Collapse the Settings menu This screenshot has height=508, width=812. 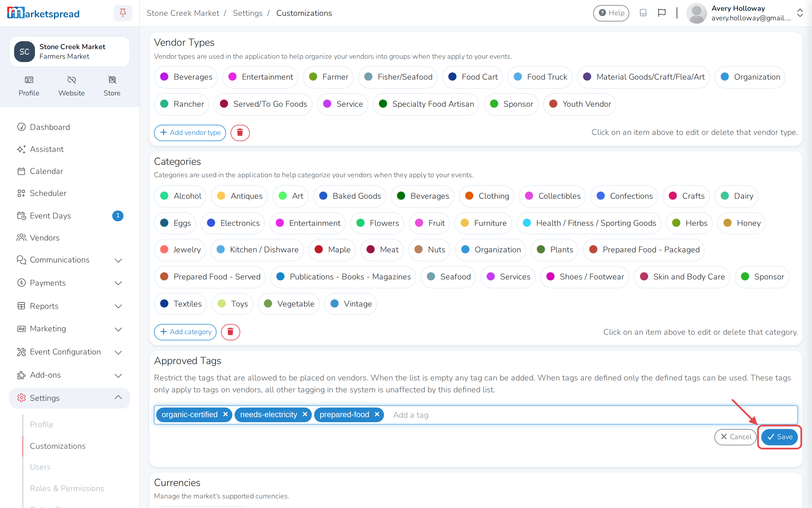pos(69,398)
